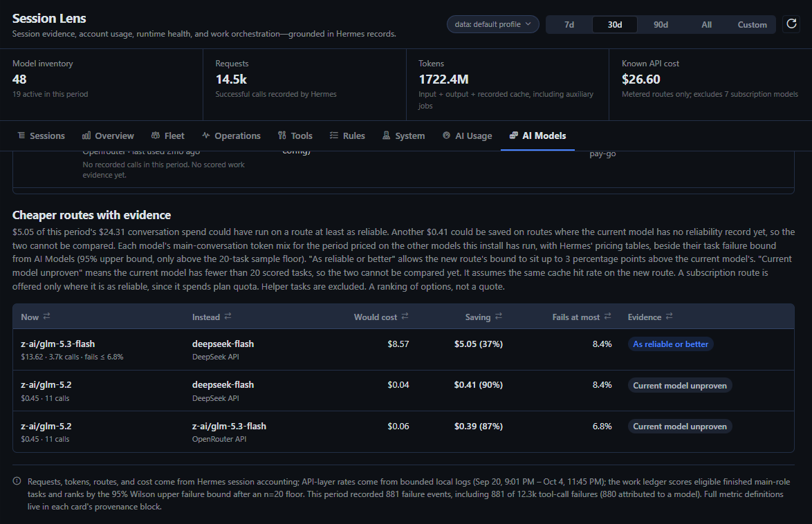812x524 pixels.
Task: Click the Rules checklist icon
Action: point(334,135)
